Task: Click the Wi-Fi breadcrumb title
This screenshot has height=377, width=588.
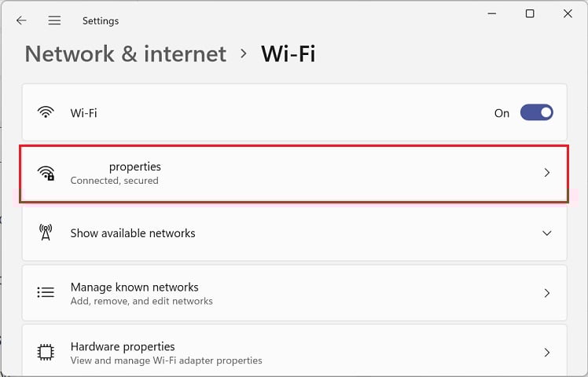Action: 288,53
